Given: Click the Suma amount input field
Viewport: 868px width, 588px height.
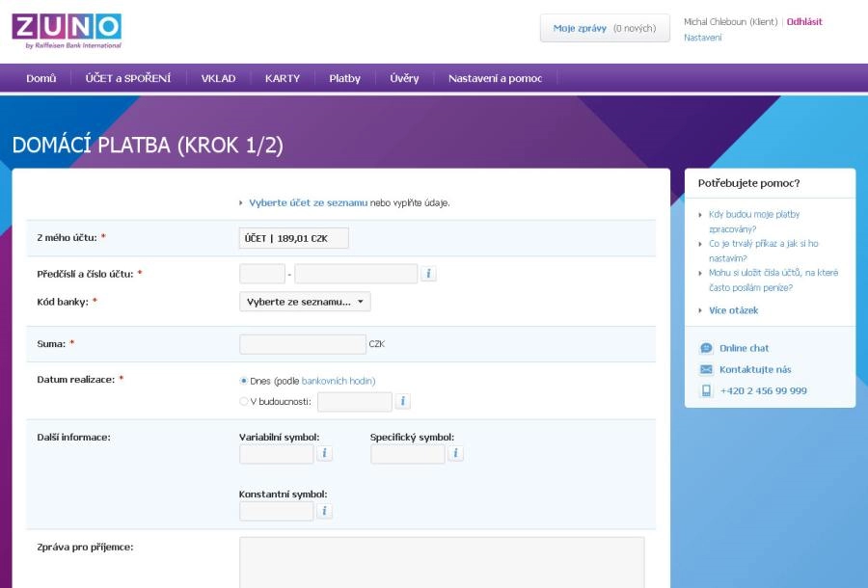Looking at the screenshot, I should tap(303, 344).
